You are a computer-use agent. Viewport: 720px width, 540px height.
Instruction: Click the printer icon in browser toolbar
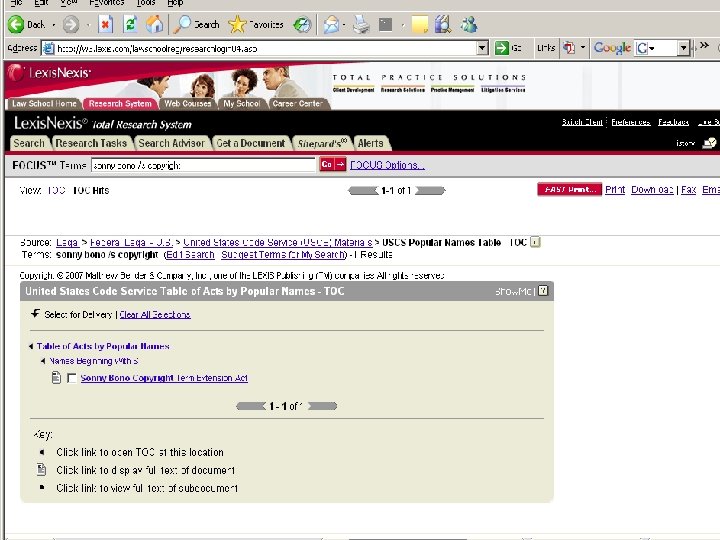click(x=361, y=25)
